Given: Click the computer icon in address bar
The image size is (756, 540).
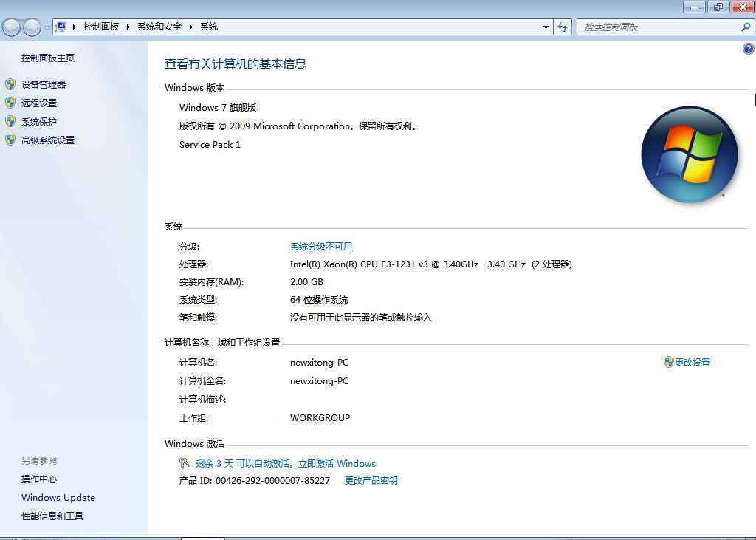Looking at the screenshot, I should pos(61,27).
